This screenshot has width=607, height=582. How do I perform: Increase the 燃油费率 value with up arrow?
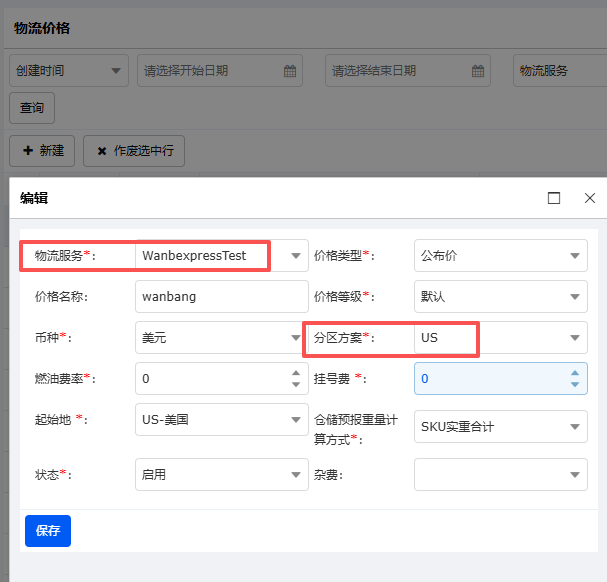pos(295,373)
